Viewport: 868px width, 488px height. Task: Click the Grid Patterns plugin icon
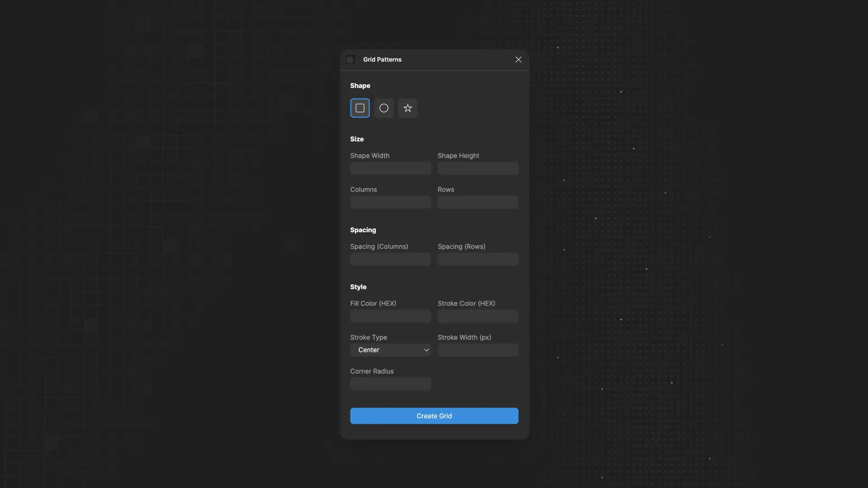[350, 60]
